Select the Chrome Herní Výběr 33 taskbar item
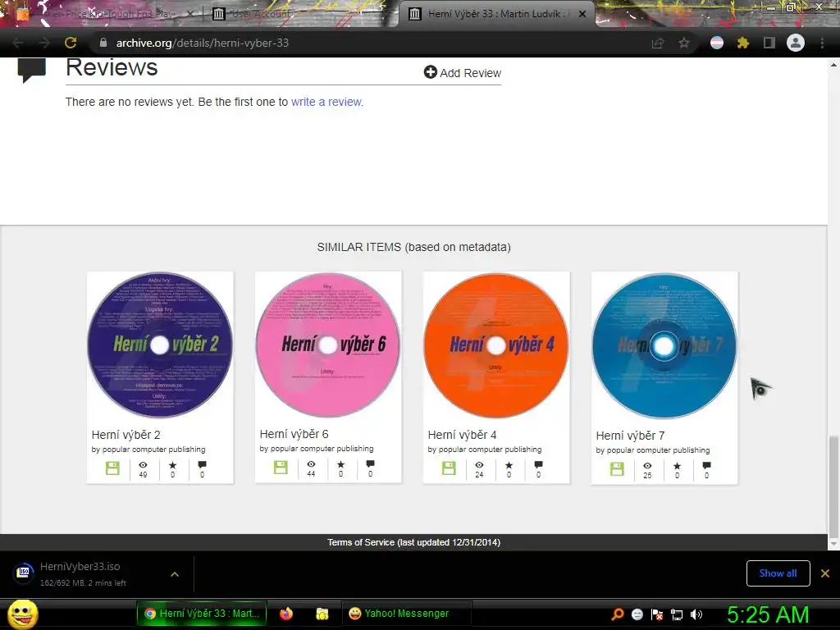 click(202, 614)
